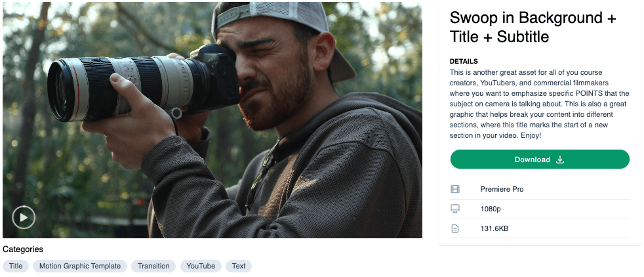Click the 1080p resolution label
The image size is (644, 277).
point(491,209)
